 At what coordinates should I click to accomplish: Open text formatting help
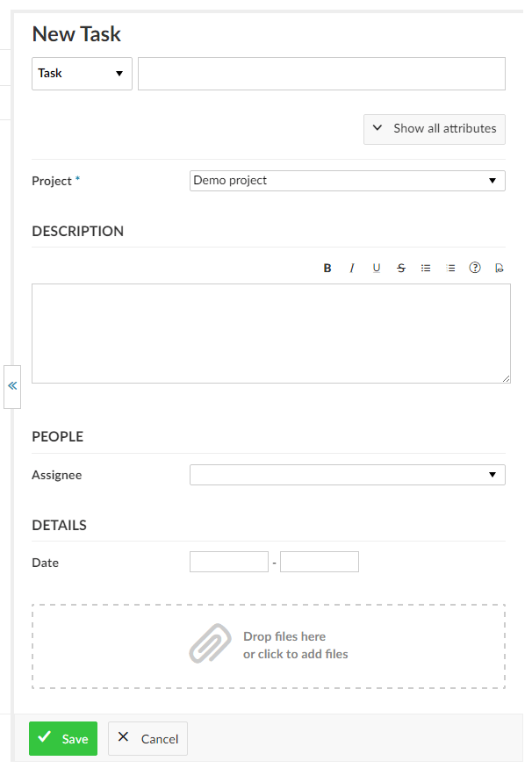pos(475,269)
